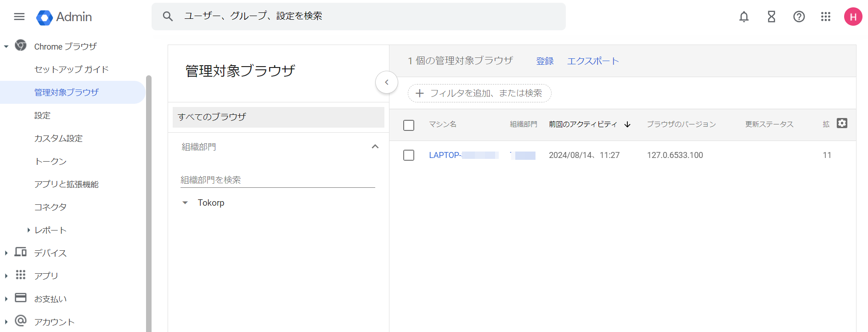Open the main hamburger menu
Viewport: 868px width, 332px height.
19,17
